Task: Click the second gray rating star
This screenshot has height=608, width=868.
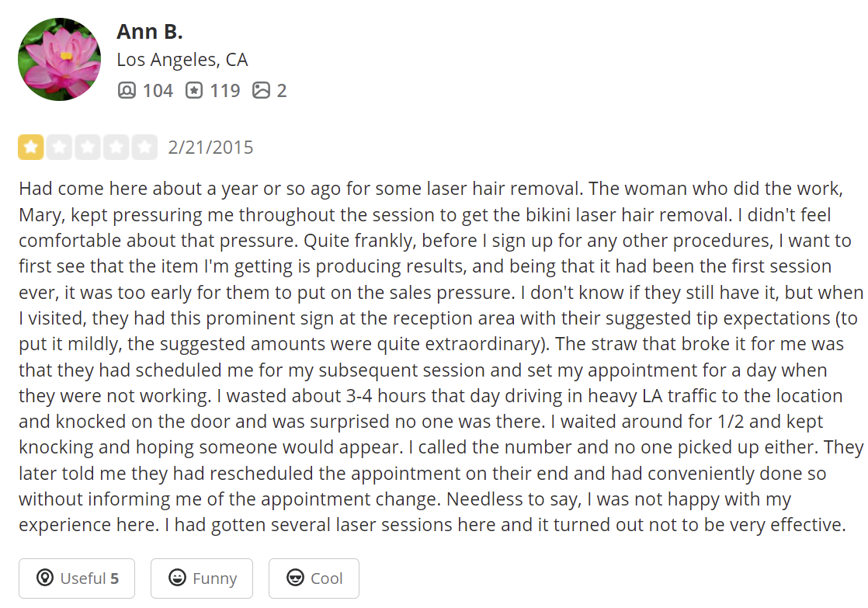Action: pyautogui.click(x=59, y=147)
